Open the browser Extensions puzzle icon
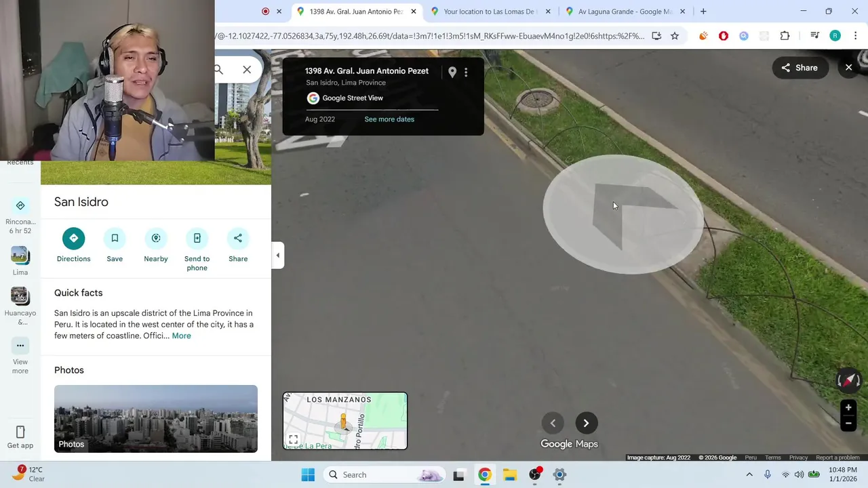This screenshot has height=488, width=868. 785,36
